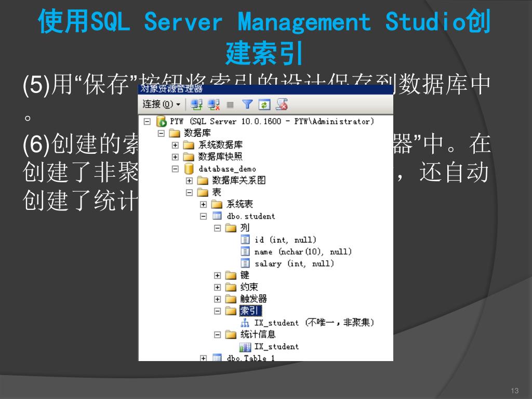Collapse the database_demo node

coord(175,169)
